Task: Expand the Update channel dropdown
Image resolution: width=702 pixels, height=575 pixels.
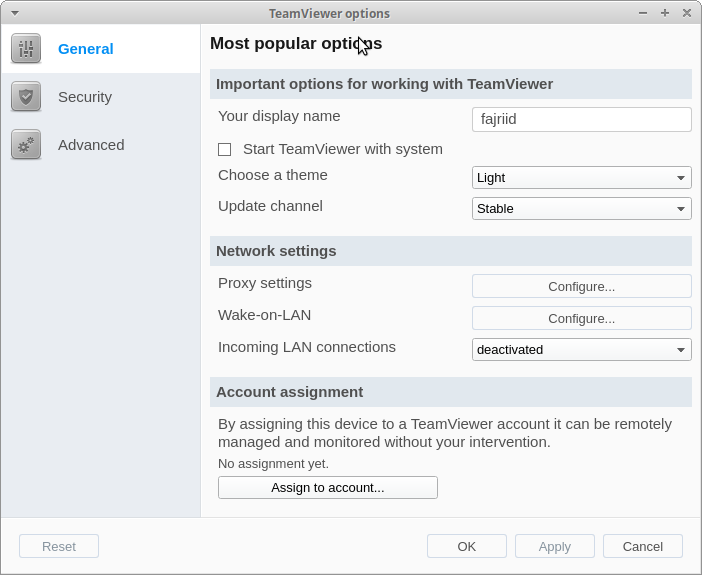Action: [x=582, y=209]
